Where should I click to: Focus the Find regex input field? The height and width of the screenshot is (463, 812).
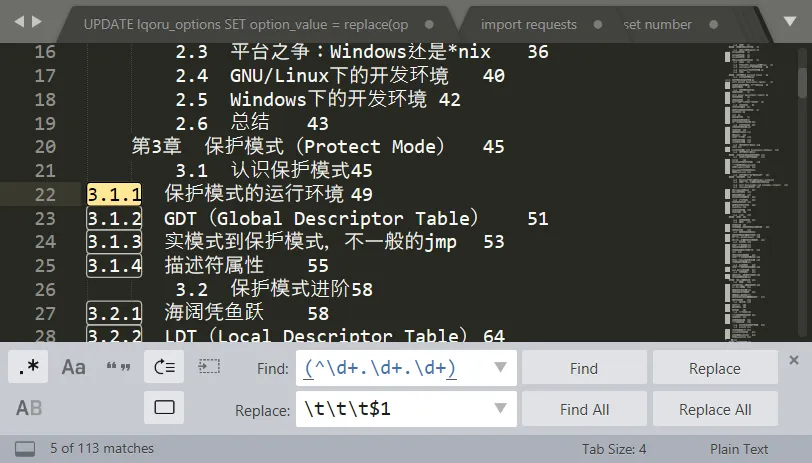click(406, 368)
